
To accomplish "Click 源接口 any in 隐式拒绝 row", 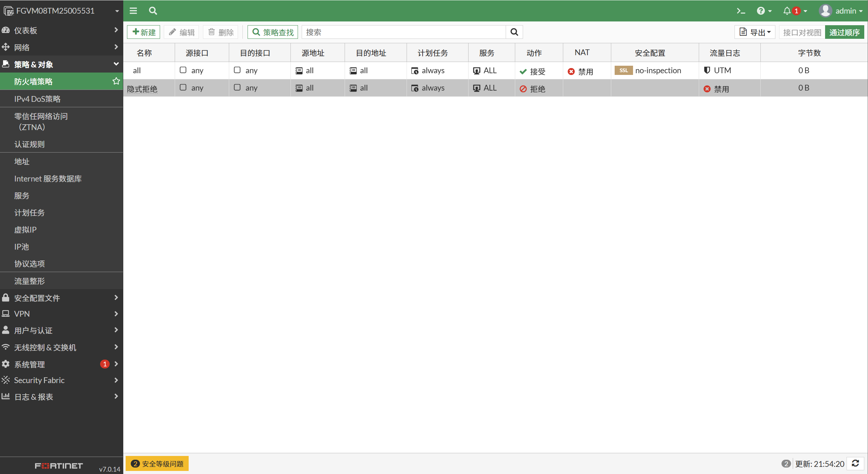I will pos(192,88).
